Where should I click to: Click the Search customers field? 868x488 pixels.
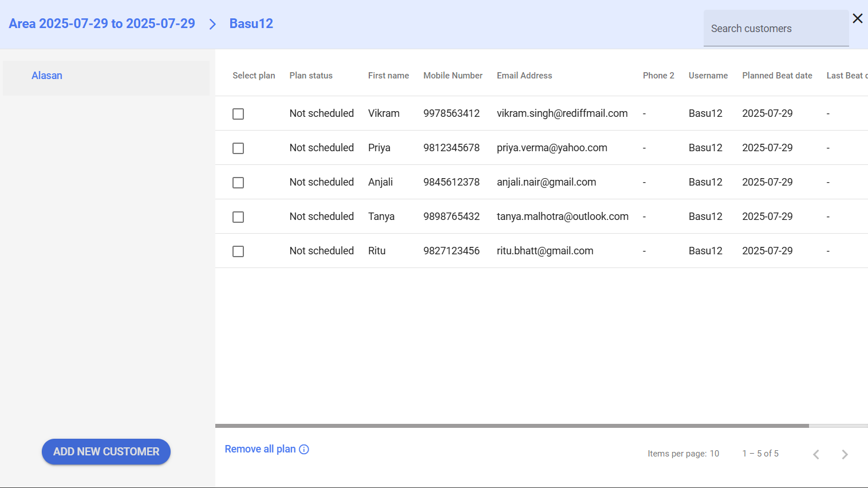[775, 29]
